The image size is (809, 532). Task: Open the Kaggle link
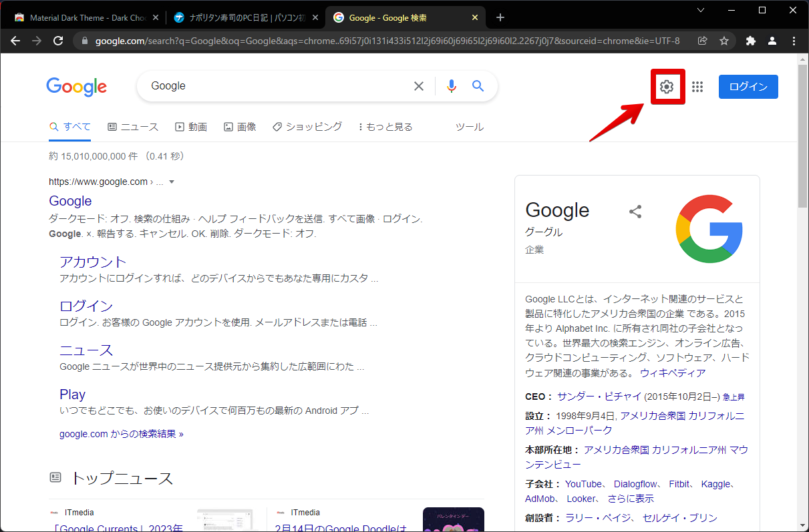coord(716,484)
